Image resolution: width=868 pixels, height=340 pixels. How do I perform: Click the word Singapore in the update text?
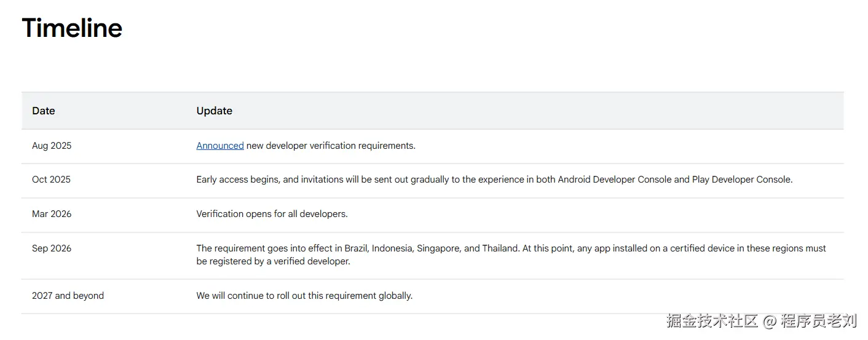coord(438,248)
